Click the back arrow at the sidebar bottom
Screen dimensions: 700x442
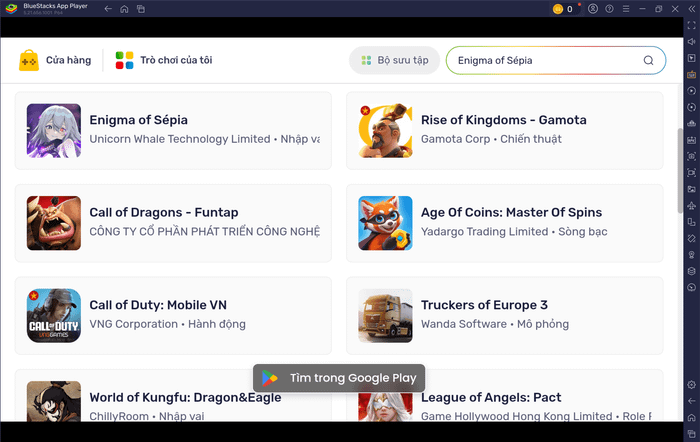point(692,401)
